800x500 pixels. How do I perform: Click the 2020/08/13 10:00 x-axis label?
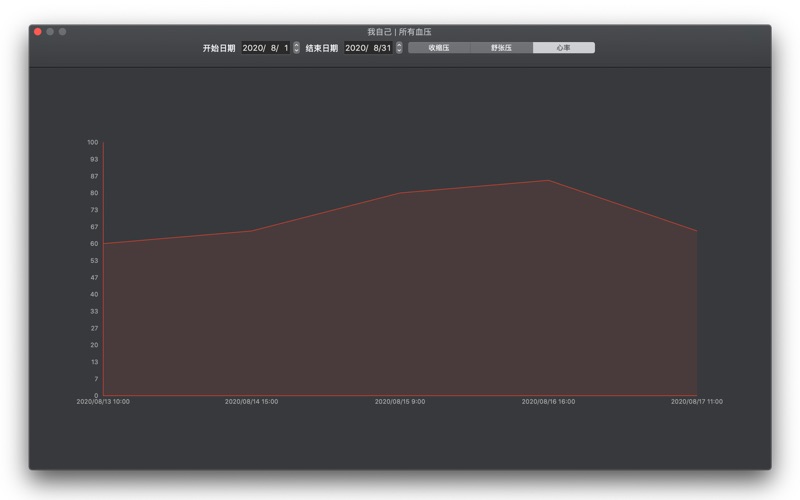[x=103, y=402]
